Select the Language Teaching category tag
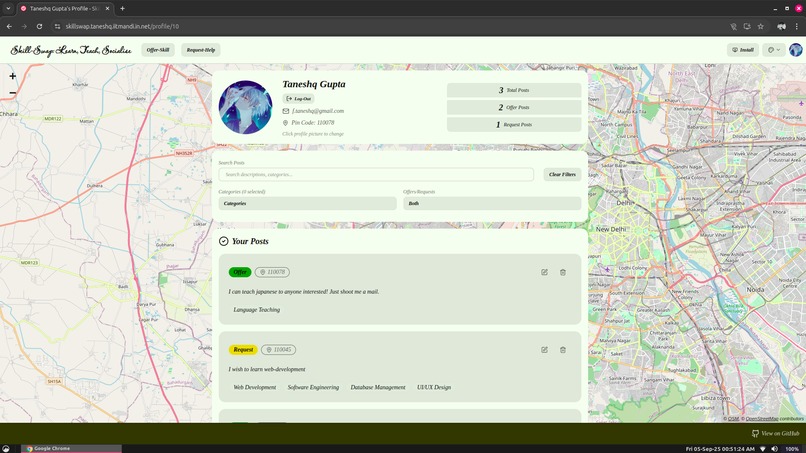The image size is (806, 453). pyautogui.click(x=257, y=310)
